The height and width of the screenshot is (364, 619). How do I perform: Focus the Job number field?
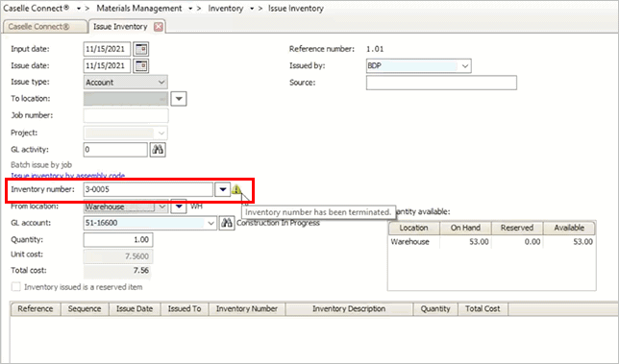(x=126, y=115)
